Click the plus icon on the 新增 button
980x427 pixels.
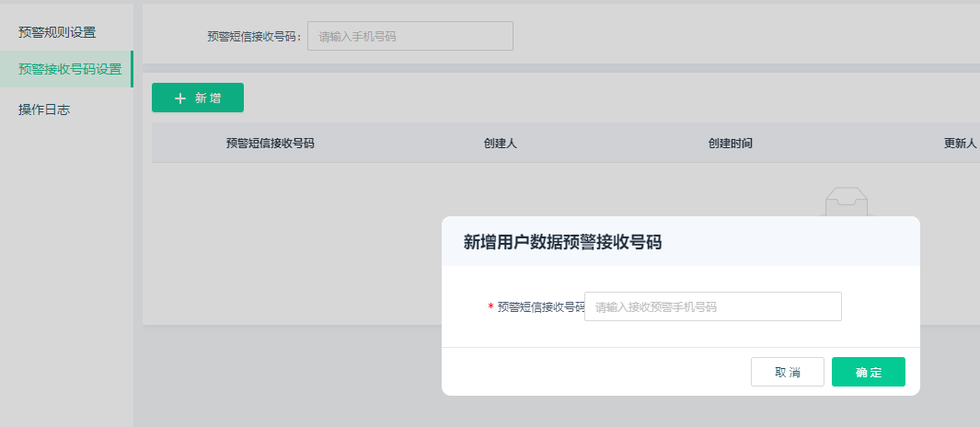pos(180,98)
